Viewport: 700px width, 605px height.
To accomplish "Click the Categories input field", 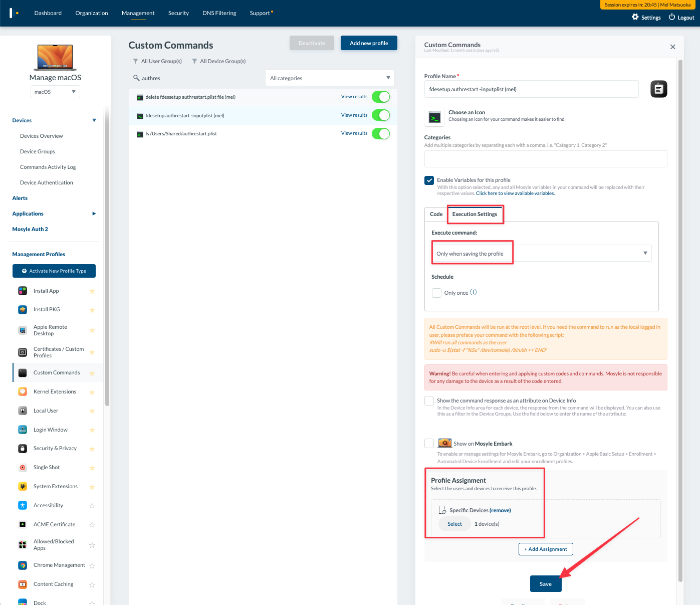I will click(x=546, y=159).
